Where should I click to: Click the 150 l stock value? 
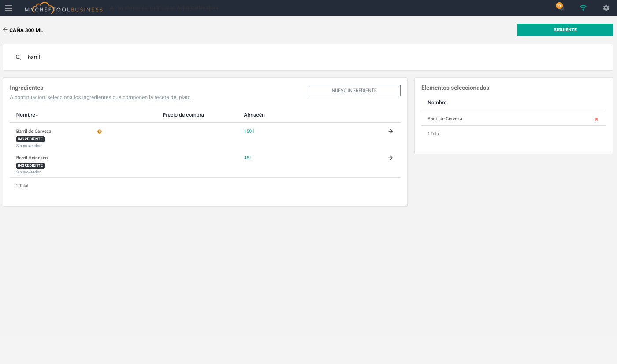click(249, 131)
